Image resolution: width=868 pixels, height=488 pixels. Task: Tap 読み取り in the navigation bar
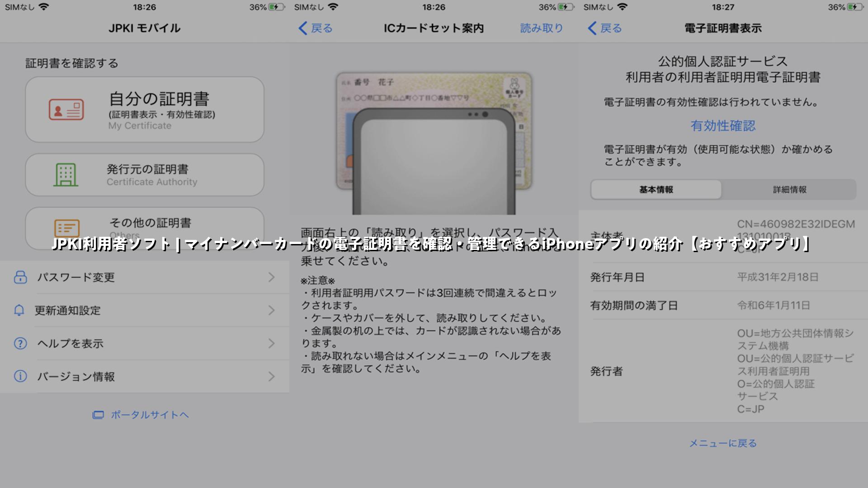pyautogui.click(x=542, y=28)
